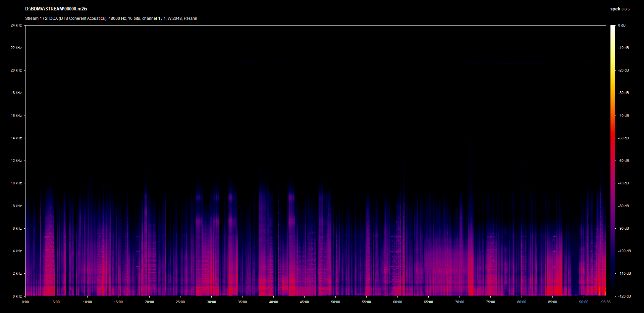The height and width of the screenshot is (313, 644).
Task: Click the DCA stream info text line
Action: pos(111,18)
